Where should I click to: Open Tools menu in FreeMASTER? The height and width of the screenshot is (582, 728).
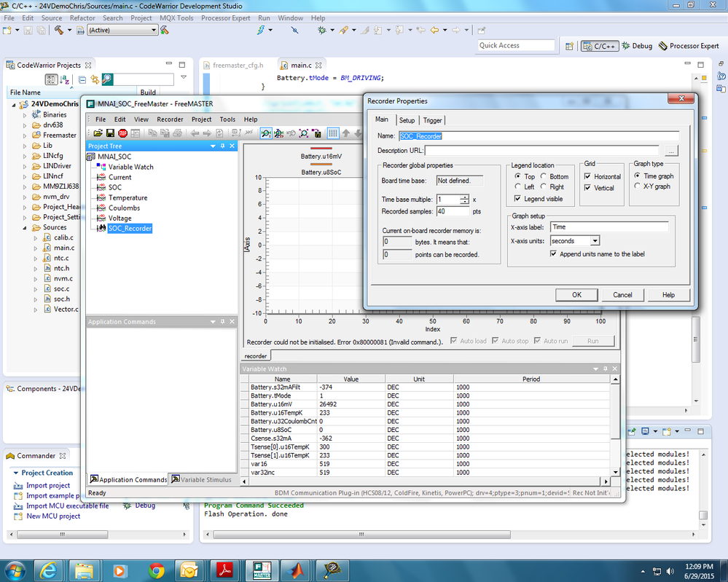(x=227, y=119)
